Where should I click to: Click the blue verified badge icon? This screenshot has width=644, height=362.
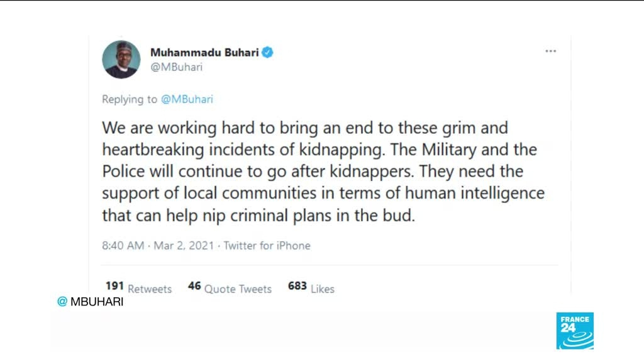point(267,52)
